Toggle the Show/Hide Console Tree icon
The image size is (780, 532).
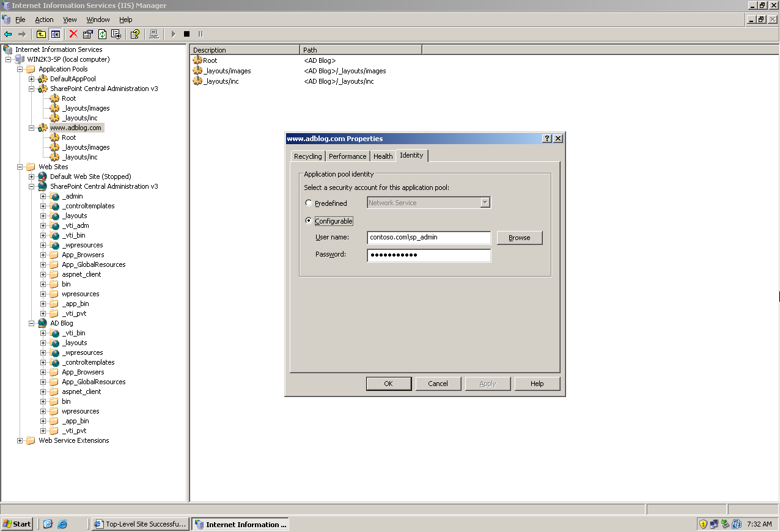(55, 34)
